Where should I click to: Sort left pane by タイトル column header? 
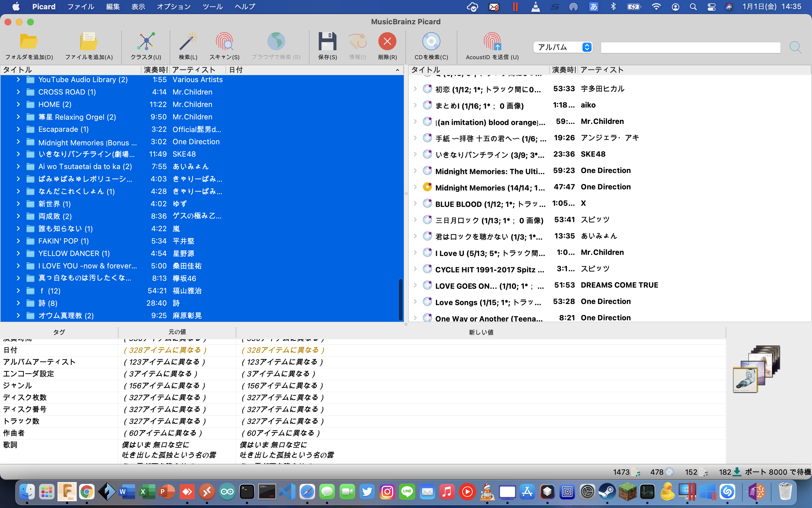pyautogui.click(x=71, y=69)
